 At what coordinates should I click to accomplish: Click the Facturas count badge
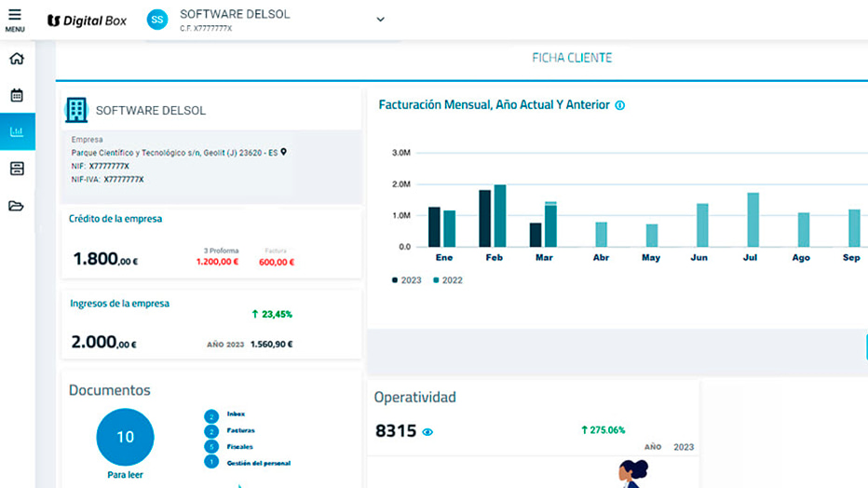pyautogui.click(x=210, y=431)
